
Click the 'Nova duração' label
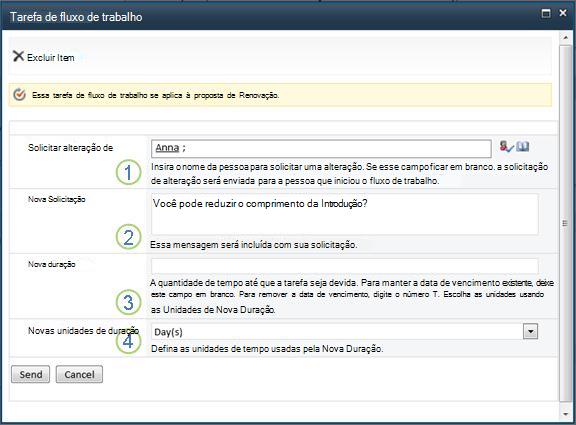coord(52,264)
